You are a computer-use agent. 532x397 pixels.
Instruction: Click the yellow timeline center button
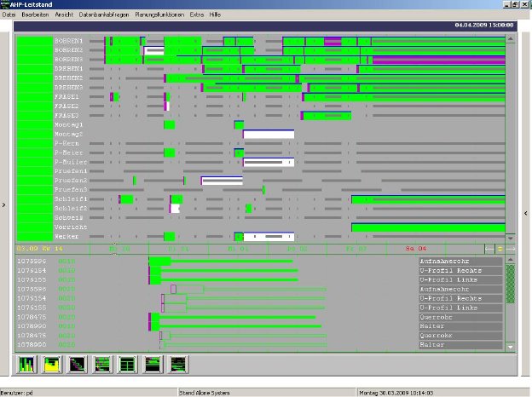(x=500, y=248)
